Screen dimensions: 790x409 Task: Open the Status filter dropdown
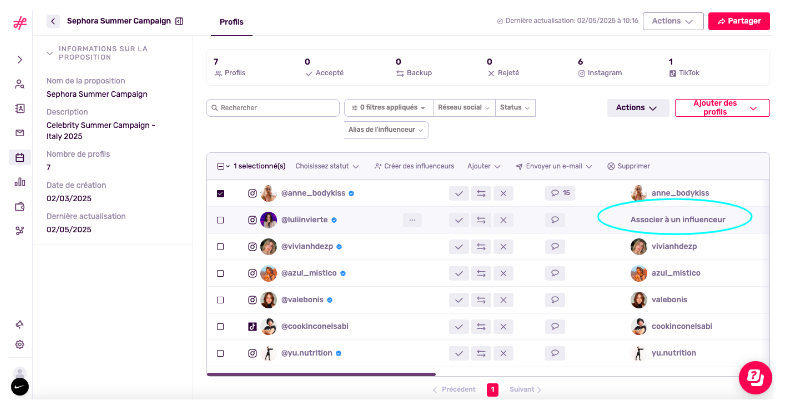point(515,108)
